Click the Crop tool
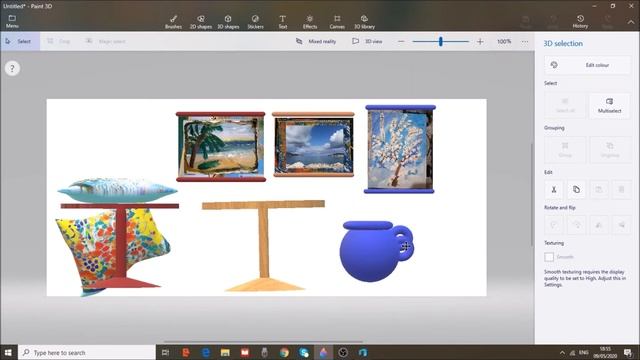The image size is (640, 360). coord(59,41)
